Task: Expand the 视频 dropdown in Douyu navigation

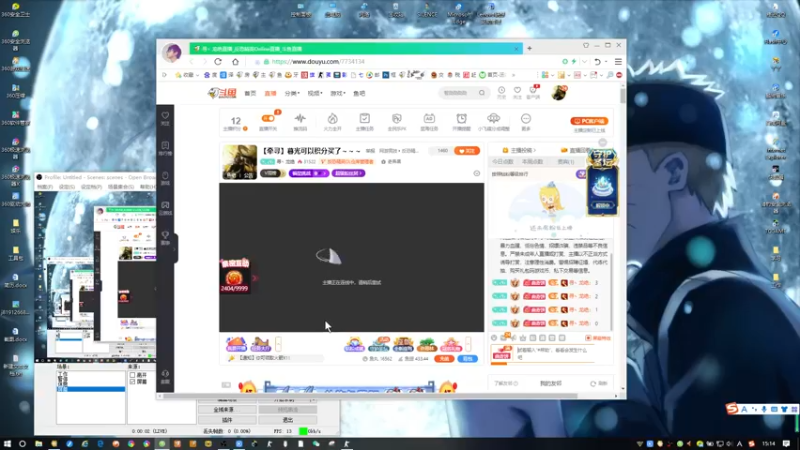Action: point(315,93)
